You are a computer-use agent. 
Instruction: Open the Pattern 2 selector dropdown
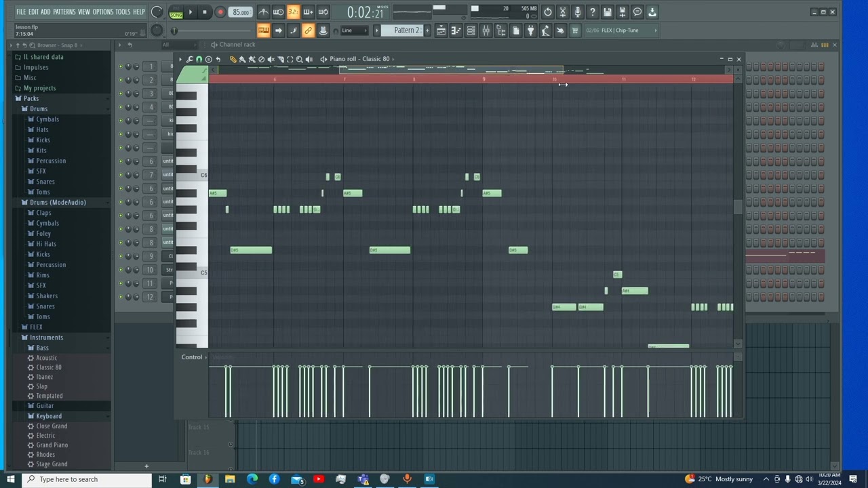click(x=403, y=30)
